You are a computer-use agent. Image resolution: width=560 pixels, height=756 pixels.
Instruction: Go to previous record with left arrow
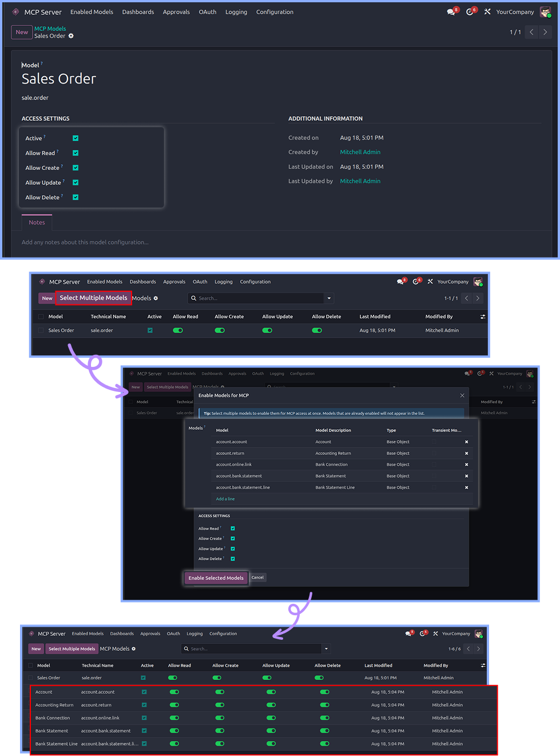point(532,32)
